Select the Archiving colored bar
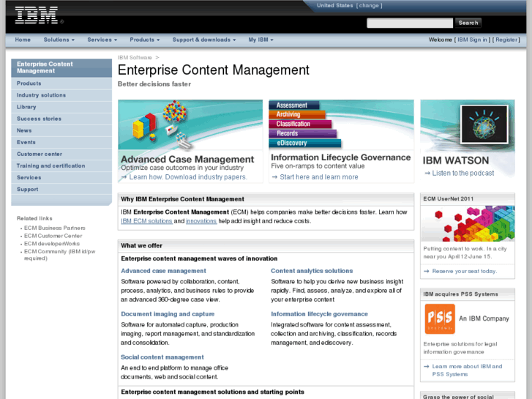 [297, 114]
